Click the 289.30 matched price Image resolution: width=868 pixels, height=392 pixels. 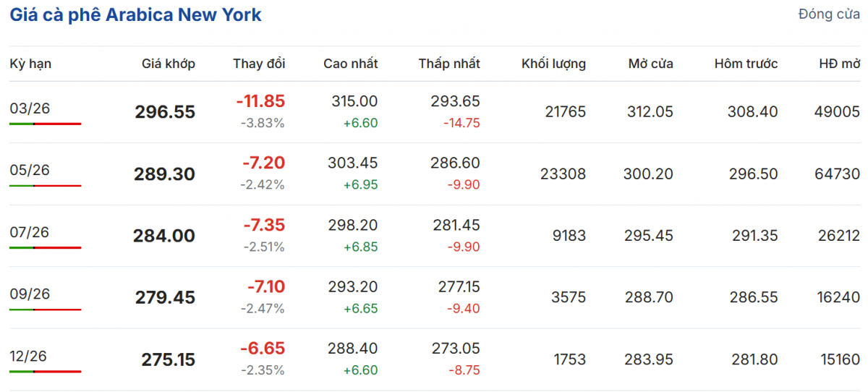[x=165, y=174]
